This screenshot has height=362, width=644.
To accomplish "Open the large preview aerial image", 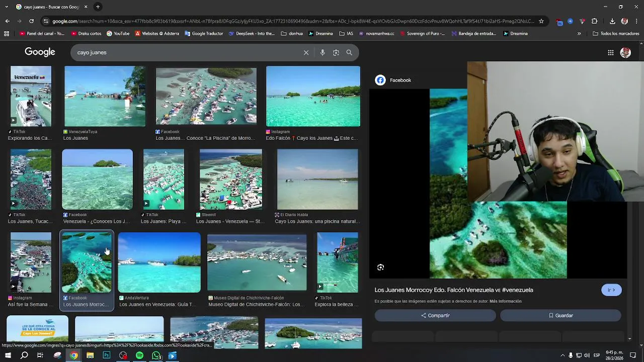I will [498, 184].
